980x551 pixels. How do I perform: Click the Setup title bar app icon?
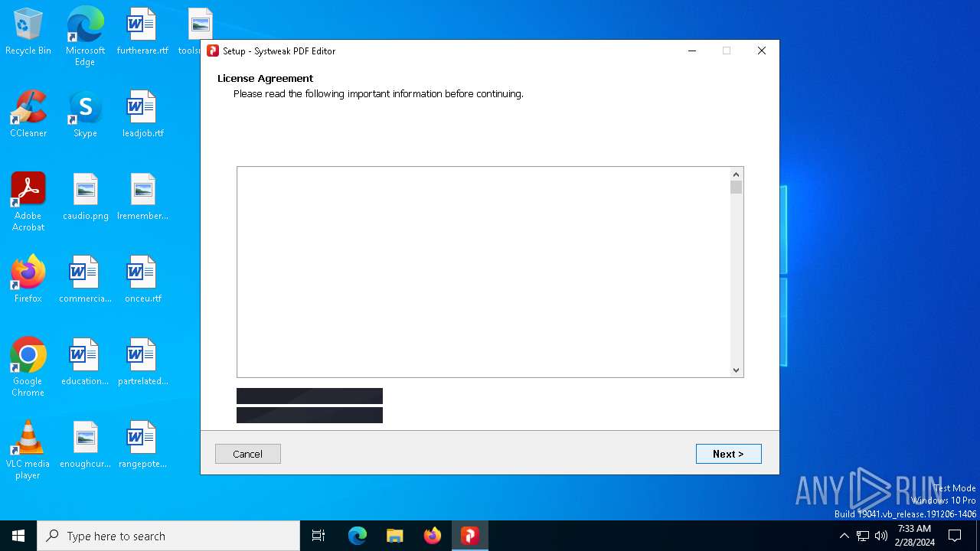click(x=213, y=51)
